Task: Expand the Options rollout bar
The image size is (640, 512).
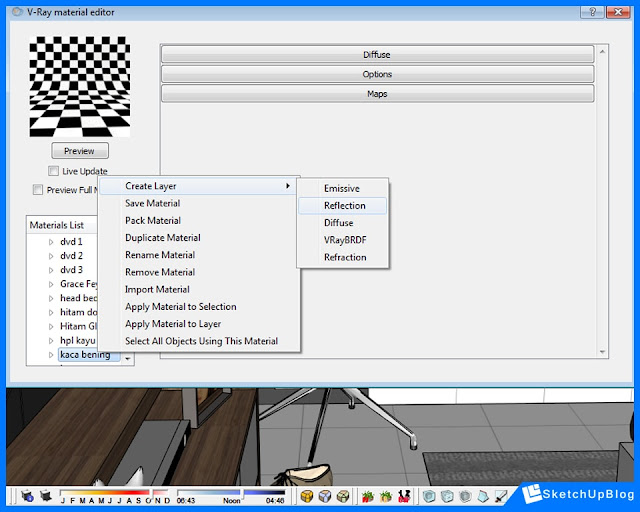Action: click(x=378, y=74)
